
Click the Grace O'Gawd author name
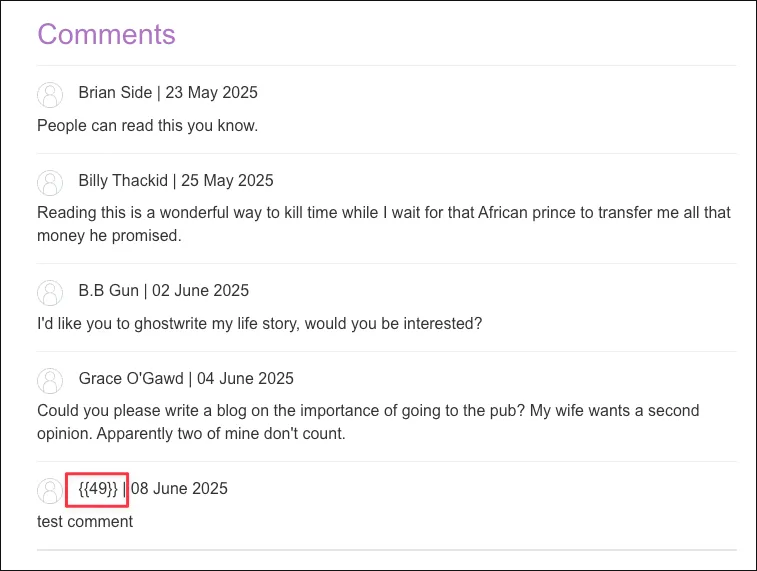coord(131,379)
